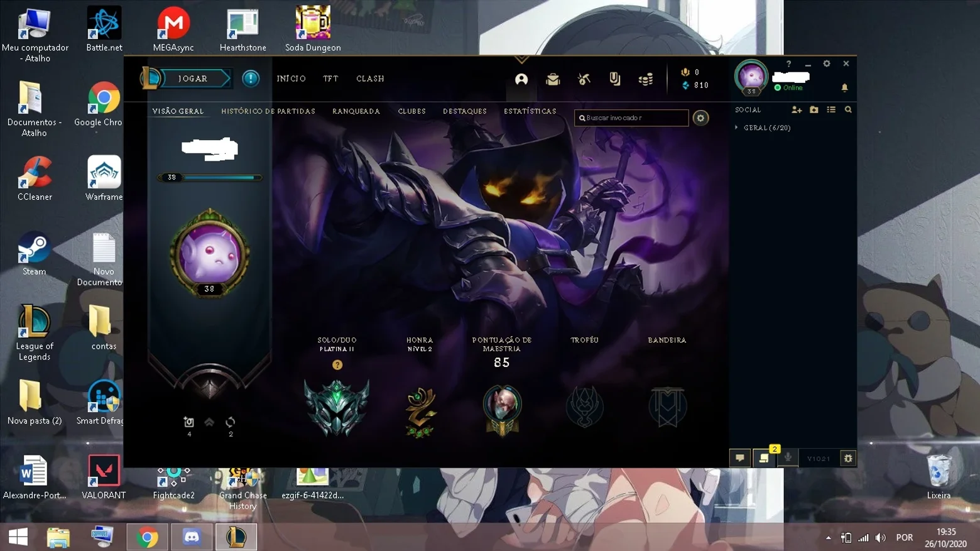Viewport: 980px width, 551px height.
Task: Select the VALORANT desktop shortcut
Action: pyautogui.click(x=104, y=477)
